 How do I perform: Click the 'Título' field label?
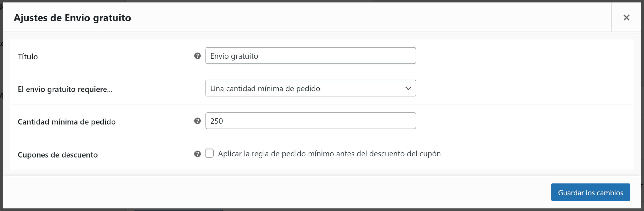point(28,57)
